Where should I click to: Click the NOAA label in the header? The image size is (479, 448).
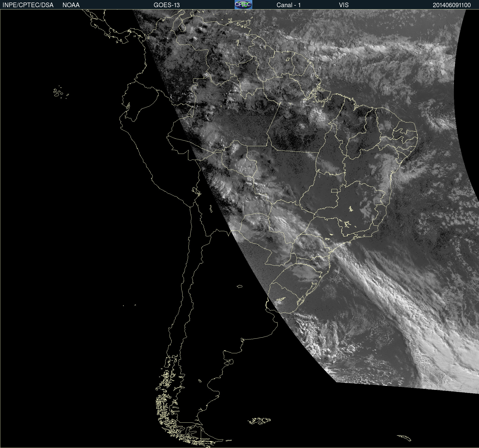[x=71, y=5]
